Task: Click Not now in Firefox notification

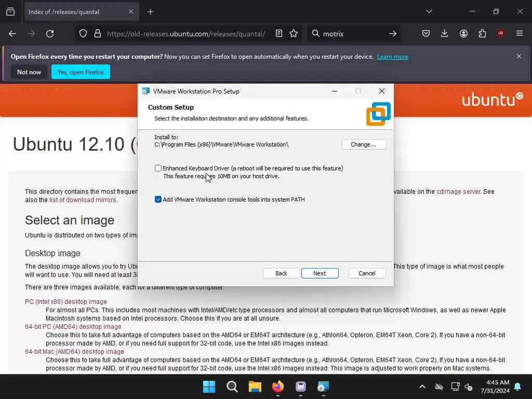Action: tap(29, 72)
